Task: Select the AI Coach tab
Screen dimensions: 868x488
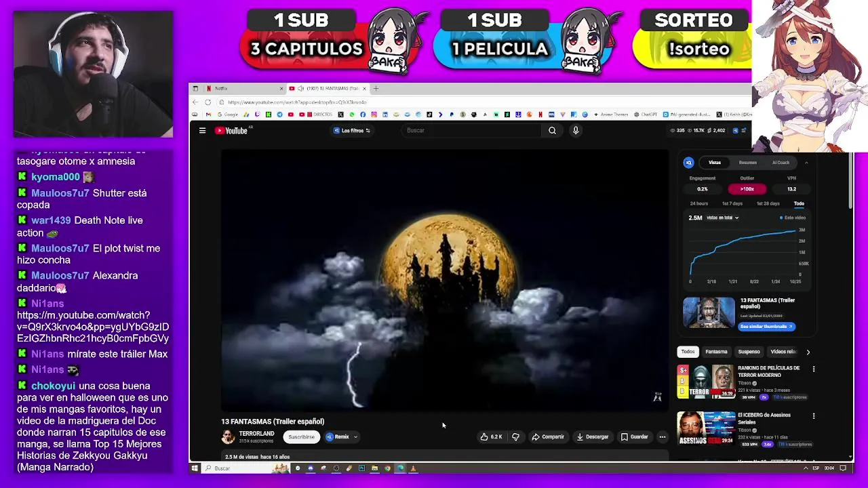Action: click(781, 163)
